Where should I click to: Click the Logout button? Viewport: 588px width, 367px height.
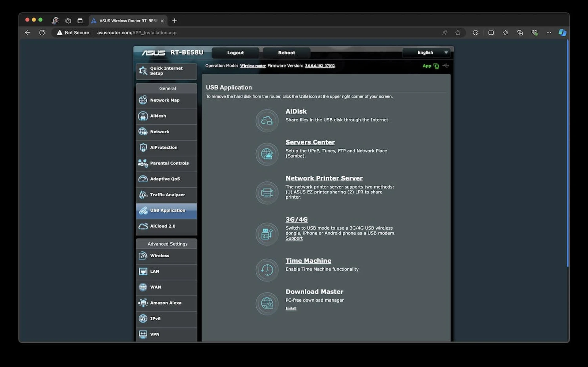point(235,53)
